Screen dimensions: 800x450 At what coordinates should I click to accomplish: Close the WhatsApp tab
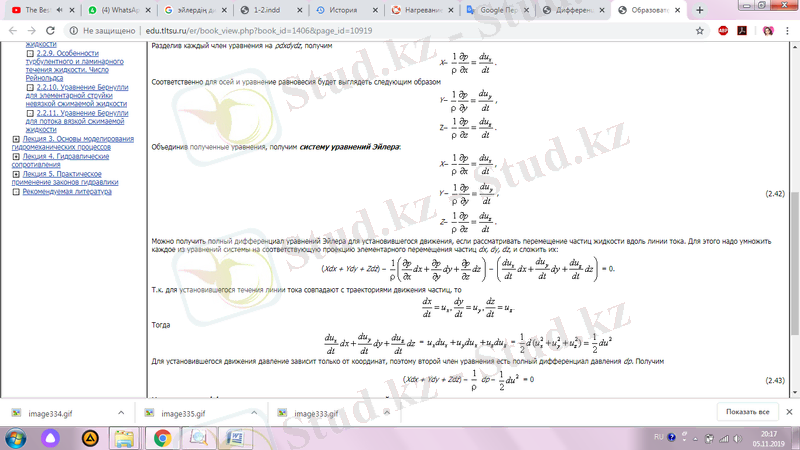pyautogui.click(x=148, y=10)
